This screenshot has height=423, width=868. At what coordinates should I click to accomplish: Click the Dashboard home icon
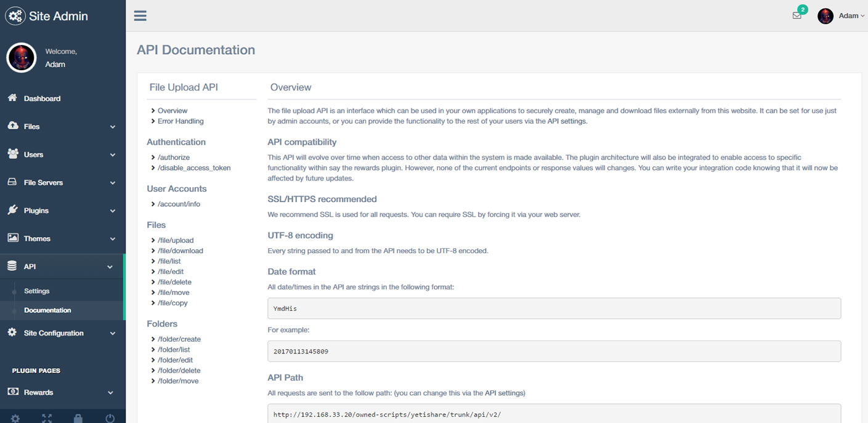pyautogui.click(x=12, y=98)
